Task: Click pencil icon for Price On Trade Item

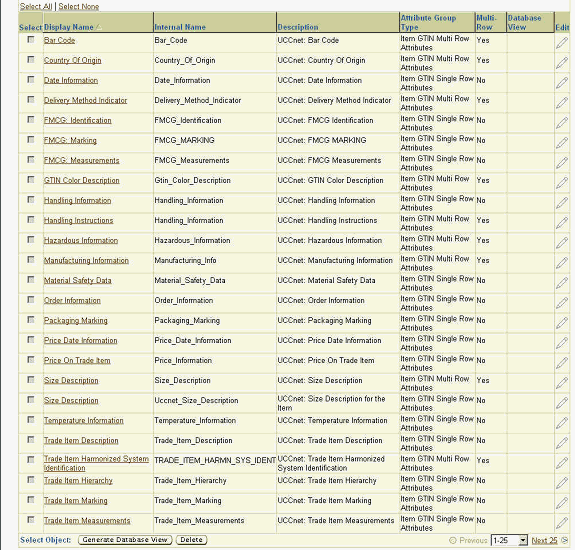Action: pos(561,363)
